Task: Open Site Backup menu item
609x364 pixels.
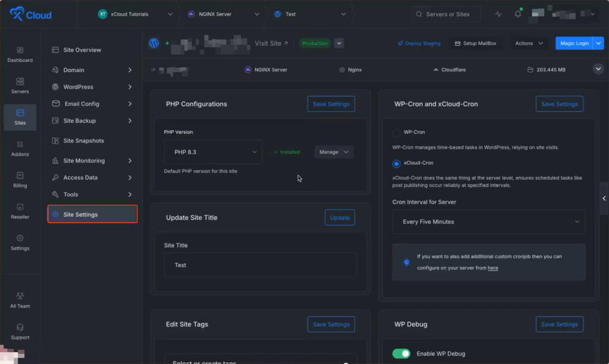Action: [92, 120]
